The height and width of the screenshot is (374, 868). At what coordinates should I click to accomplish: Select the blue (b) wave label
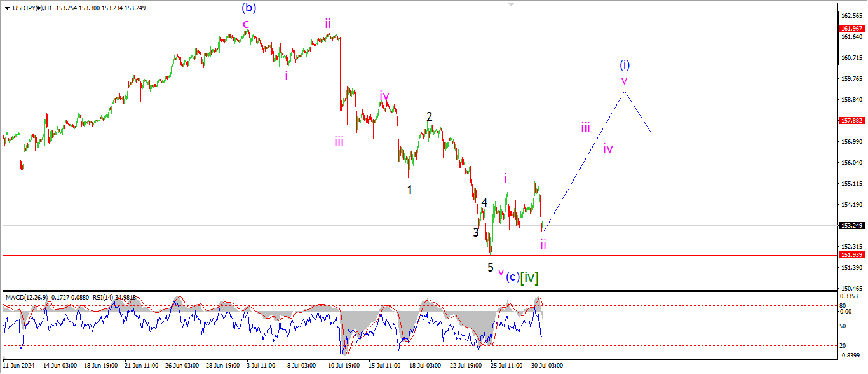(248, 8)
